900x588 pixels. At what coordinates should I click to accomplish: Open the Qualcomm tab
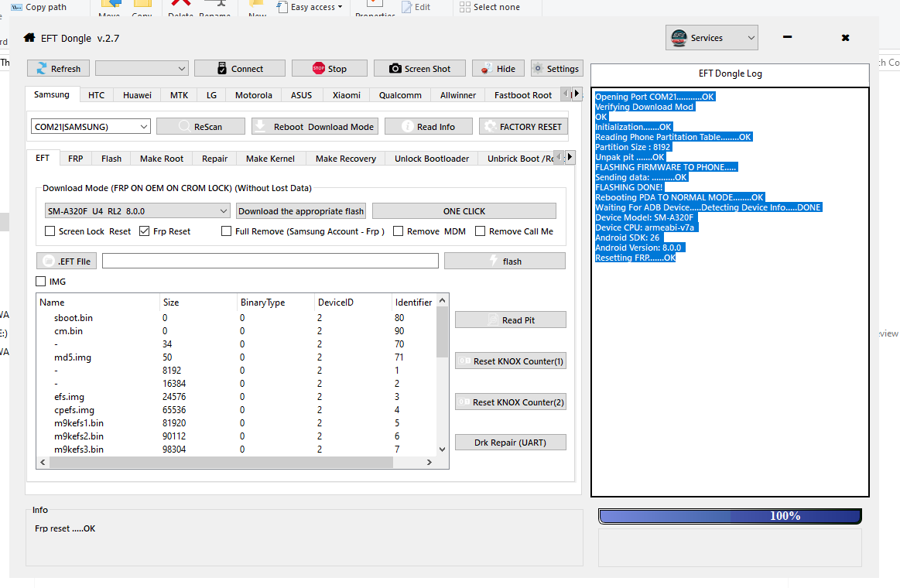tap(400, 95)
